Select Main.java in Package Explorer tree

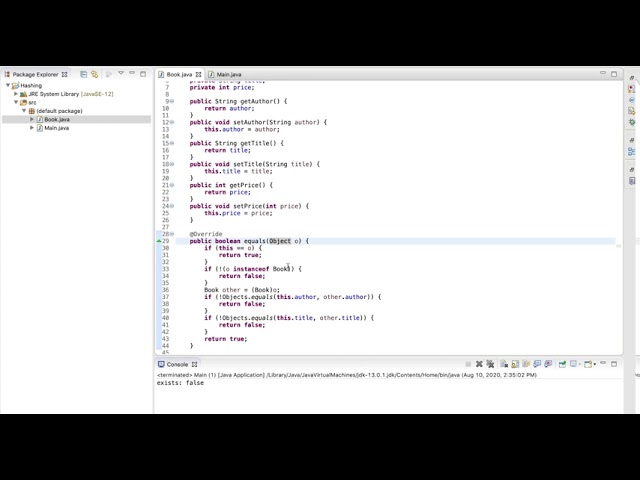pyautogui.click(x=57, y=128)
